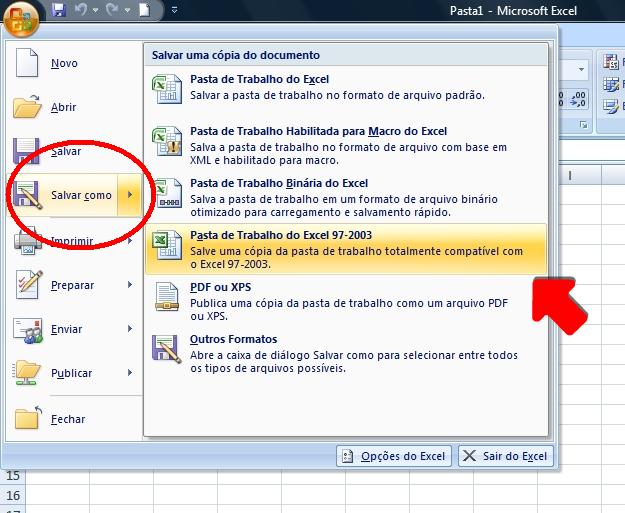Click the envelope people icon beside Enviar
The width and height of the screenshot is (625, 513).
[28, 330]
